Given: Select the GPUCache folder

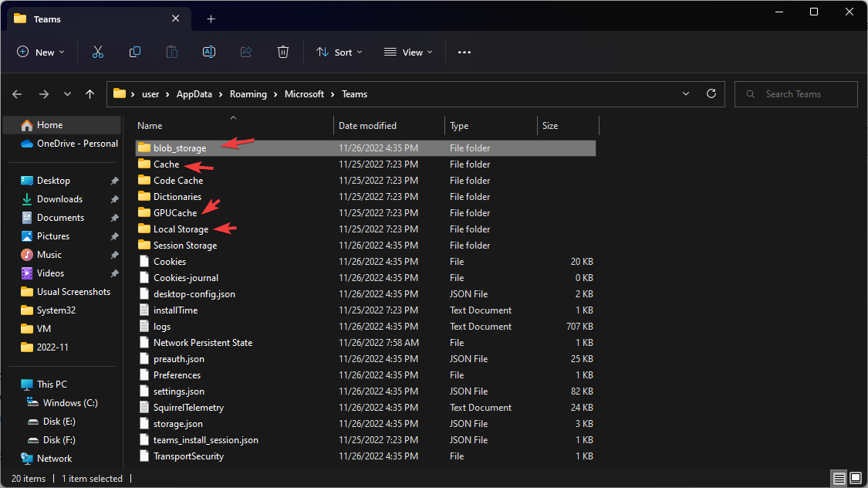Looking at the screenshot, I should point(366,212).
